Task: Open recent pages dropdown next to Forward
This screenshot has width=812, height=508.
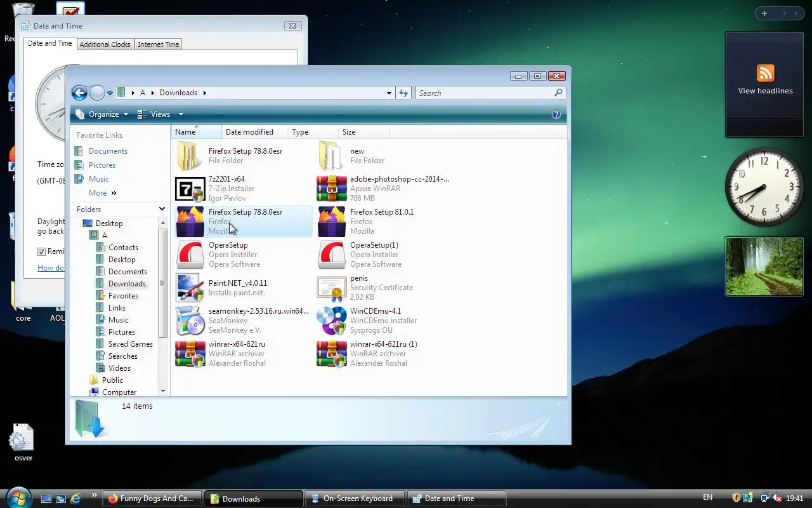Action: pos(110,93)
